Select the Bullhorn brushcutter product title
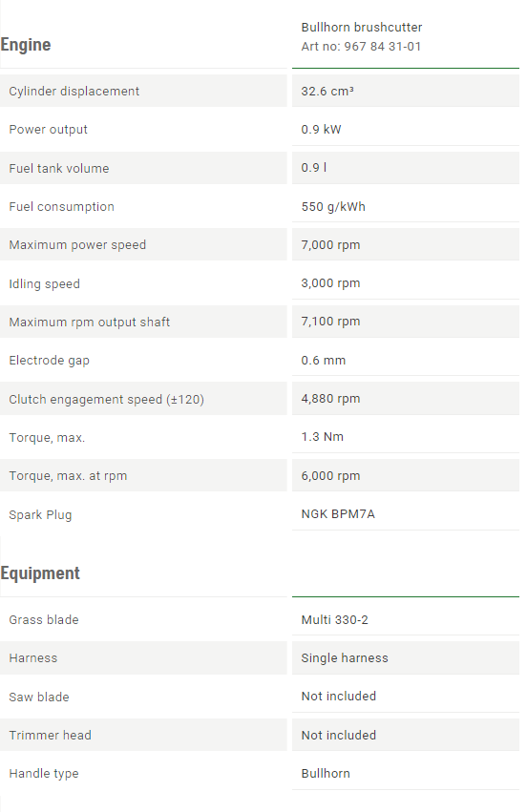The image size is (527, 812). point(361,27)
